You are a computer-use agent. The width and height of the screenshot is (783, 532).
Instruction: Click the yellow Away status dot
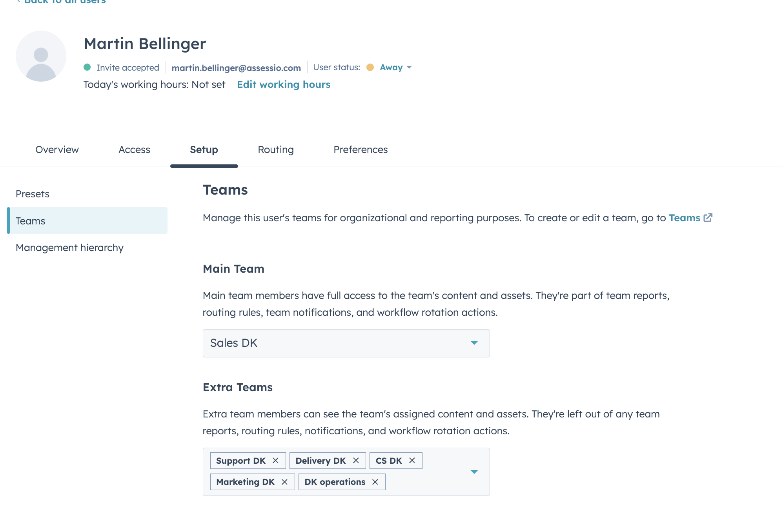click(370, 67)
